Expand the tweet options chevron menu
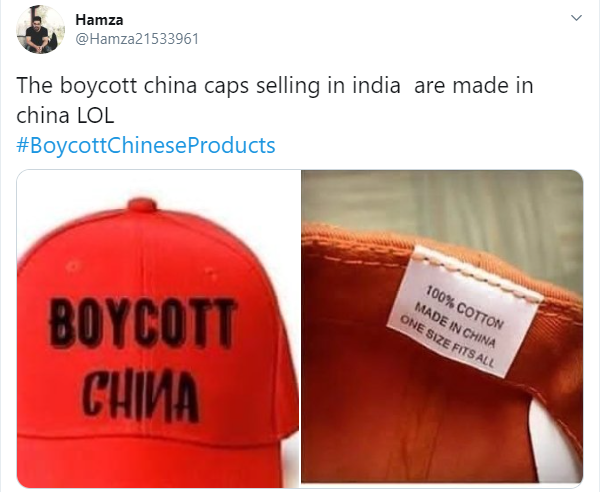The image size is (602, 492). pos(576,18)
